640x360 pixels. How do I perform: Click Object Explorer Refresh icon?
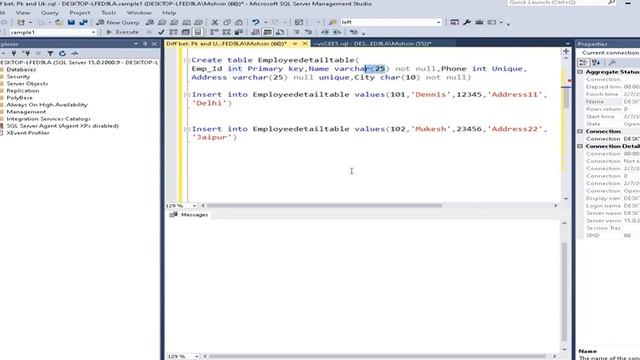62,53
